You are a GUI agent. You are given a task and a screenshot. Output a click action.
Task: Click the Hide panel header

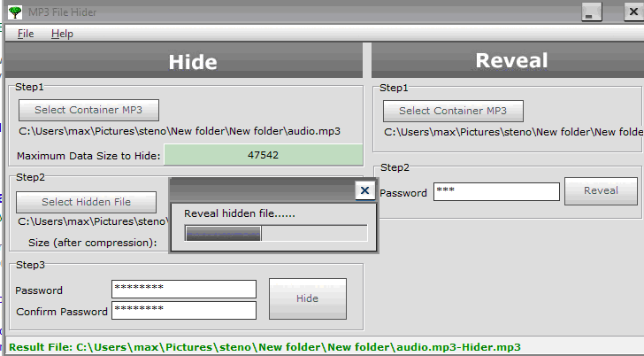[184, 60]
